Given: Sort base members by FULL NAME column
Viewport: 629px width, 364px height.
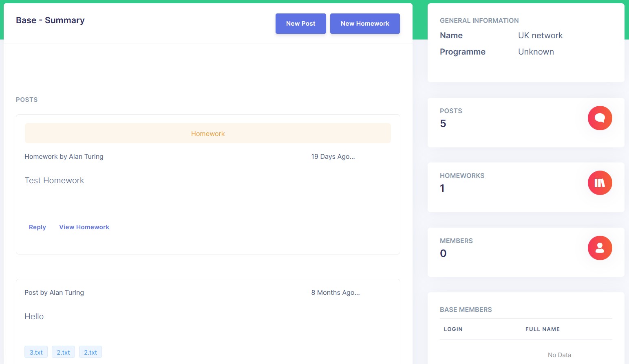Looking at the screenshot, I should pyautogui.click(x=542, y=329).
